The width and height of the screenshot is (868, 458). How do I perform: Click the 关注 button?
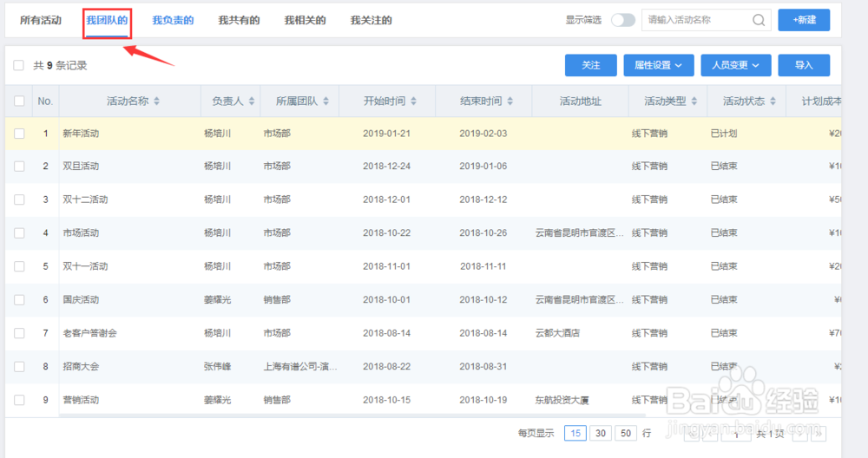tap(590, 65)
